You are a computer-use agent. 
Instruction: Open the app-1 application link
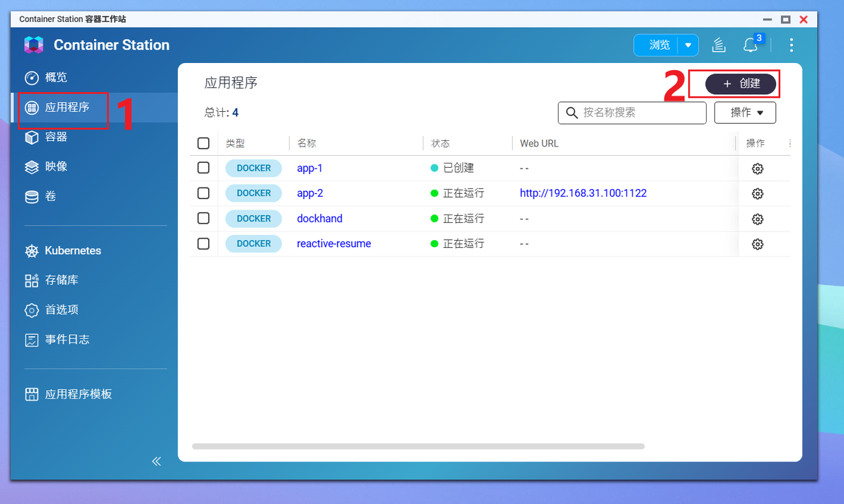[x=309, y=168]
